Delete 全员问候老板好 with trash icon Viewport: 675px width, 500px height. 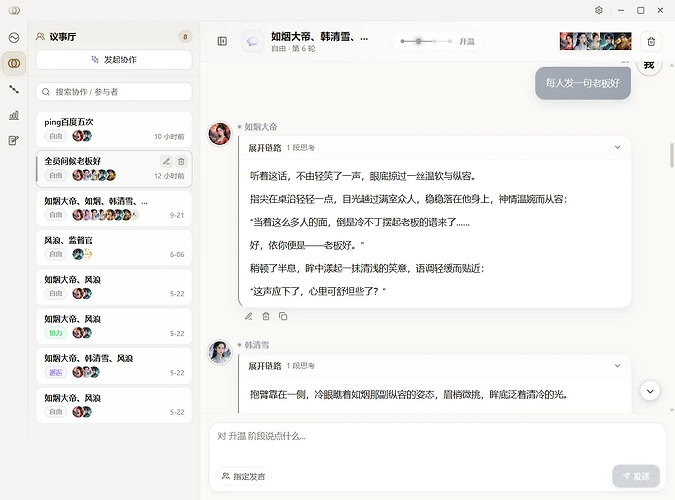click(181, 161)
